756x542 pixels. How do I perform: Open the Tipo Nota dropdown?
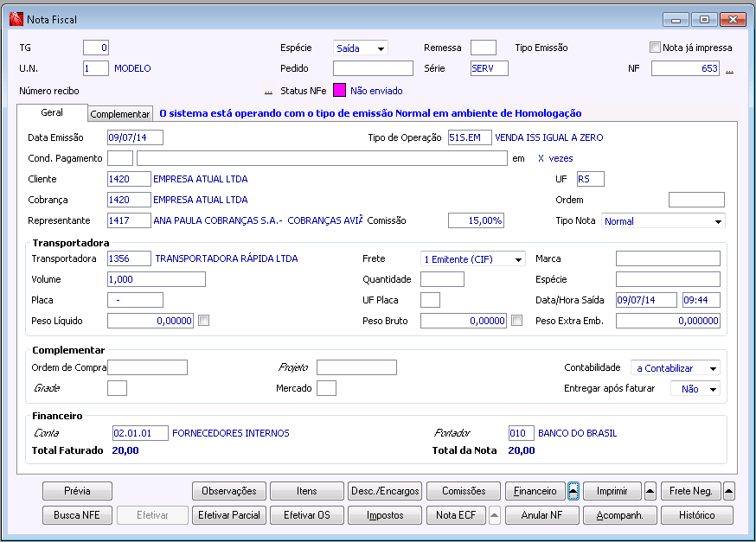(718, 222)
